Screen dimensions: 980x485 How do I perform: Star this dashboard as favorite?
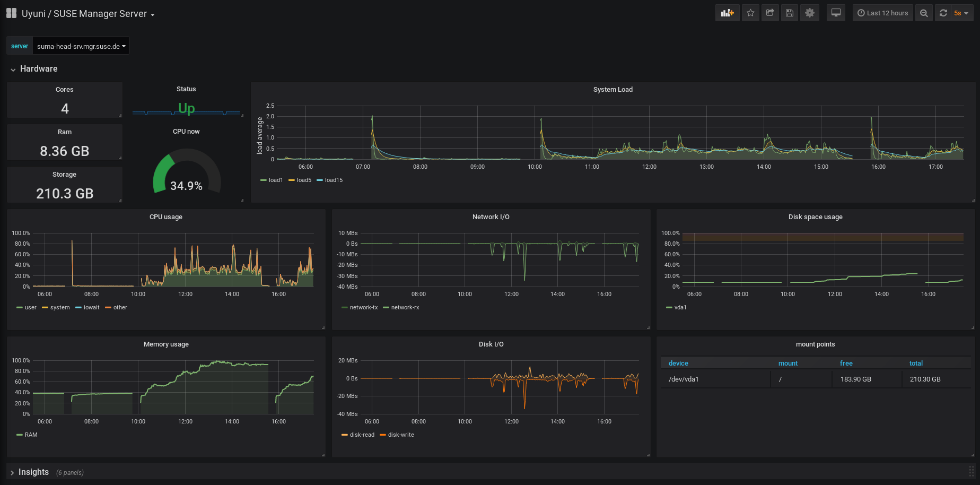coord(750,13)
